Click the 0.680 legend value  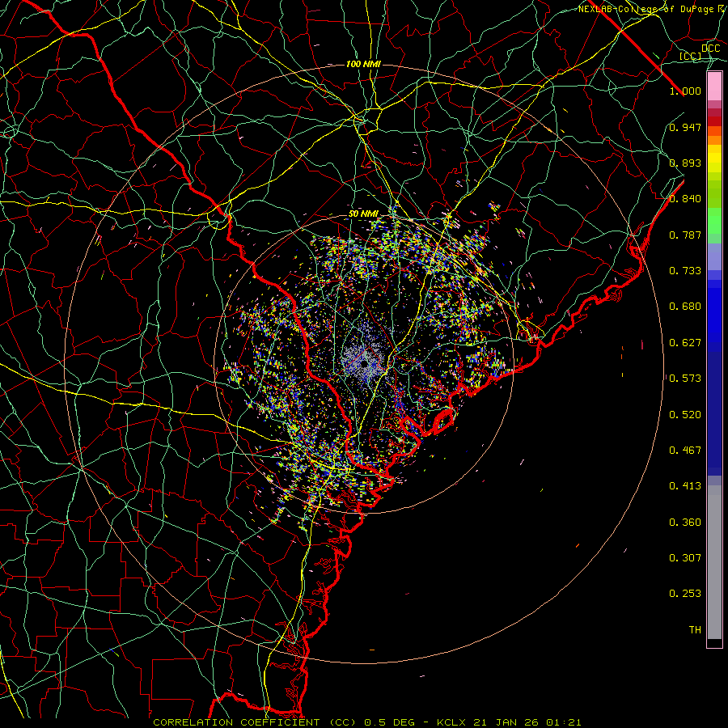[685, 307]
